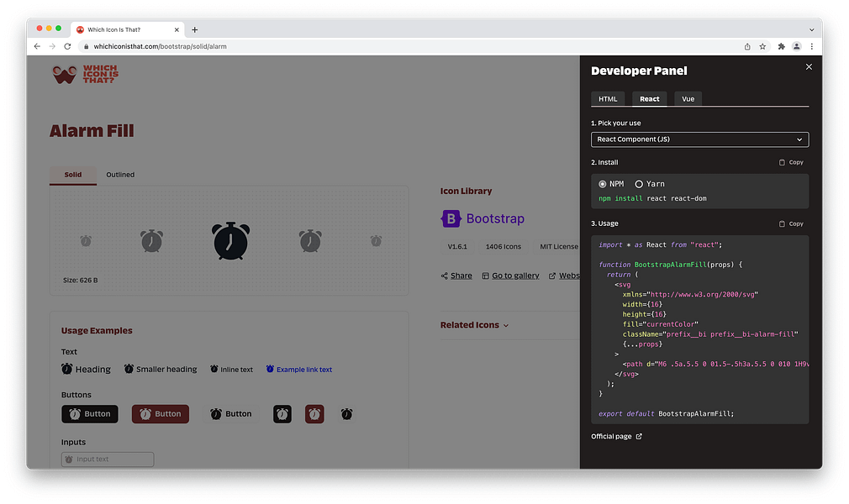Click the address bar URL
This screenshot has width=849, height=504.
point(160,46)
